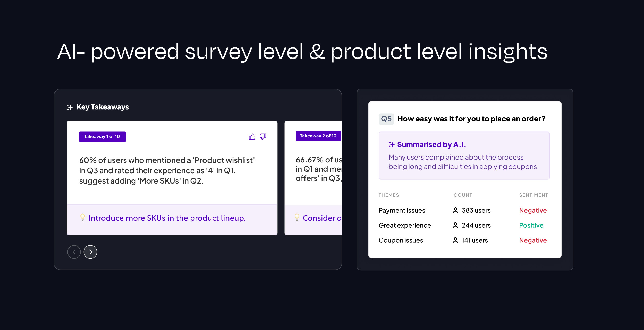Select the Takeaway 2 of 10 badge

[x=318, y=136]
